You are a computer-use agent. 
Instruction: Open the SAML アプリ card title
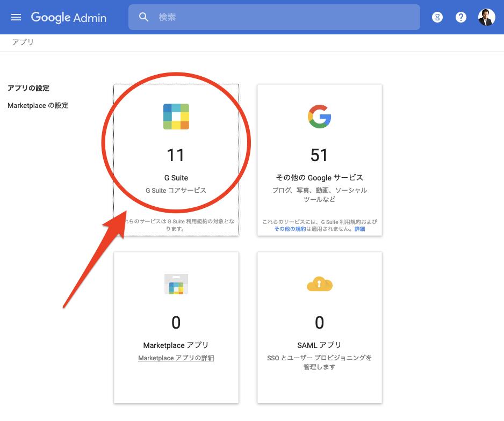coord(319,345)
